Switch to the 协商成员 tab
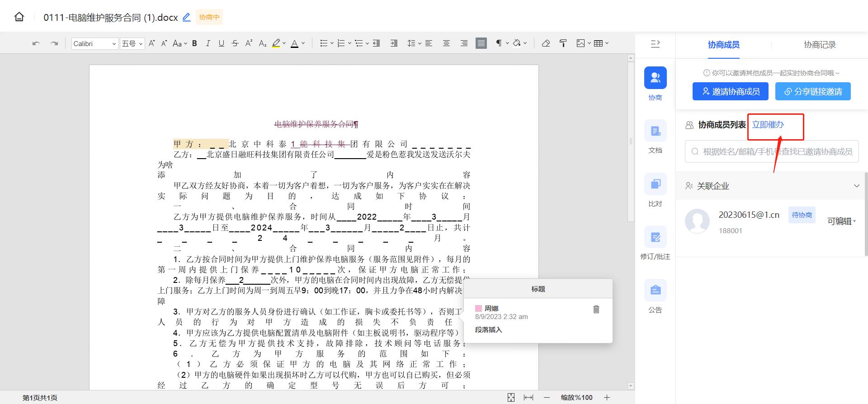868x404 pixels. pos(723,45)
